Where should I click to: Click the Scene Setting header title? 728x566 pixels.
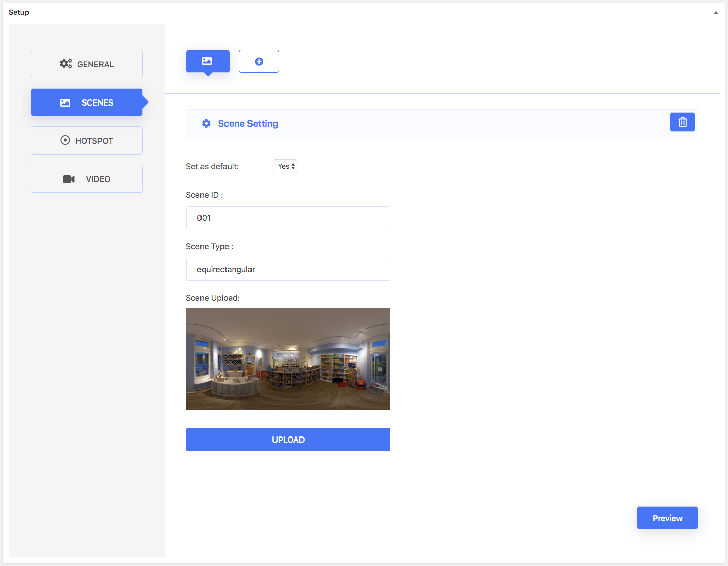pos(248,124)
